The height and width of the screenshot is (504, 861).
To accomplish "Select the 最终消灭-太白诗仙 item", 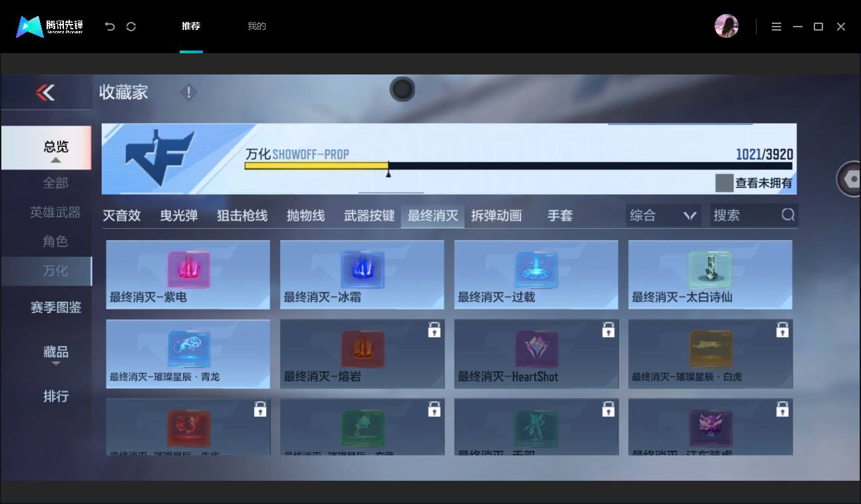I will tap(710, 275).
